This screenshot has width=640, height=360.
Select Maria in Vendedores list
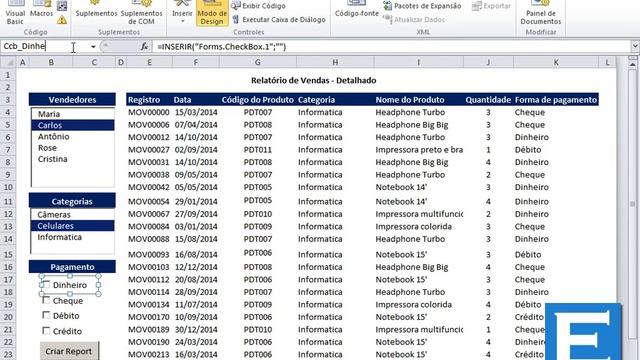coord(73,114)
